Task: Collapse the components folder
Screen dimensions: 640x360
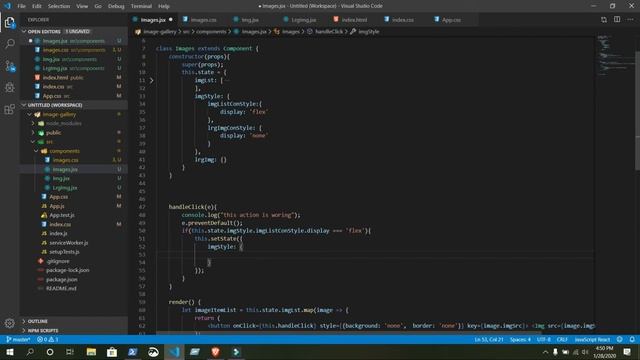Action: tap(36, 151)
